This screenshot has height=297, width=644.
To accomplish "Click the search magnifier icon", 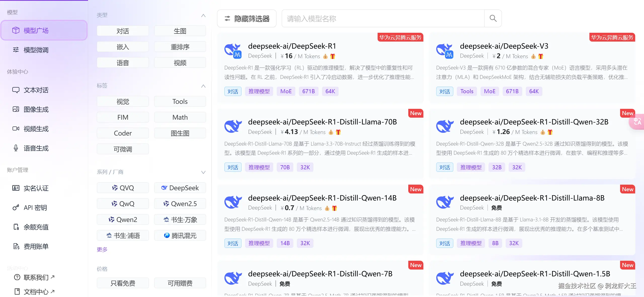I will [x=493, y=18].
